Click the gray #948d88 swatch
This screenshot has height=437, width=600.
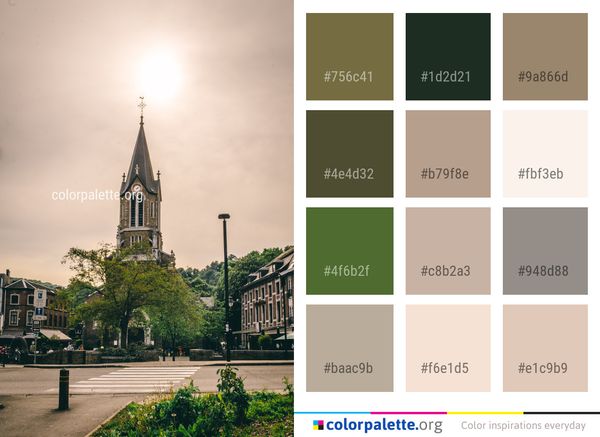tap(545, 251)
